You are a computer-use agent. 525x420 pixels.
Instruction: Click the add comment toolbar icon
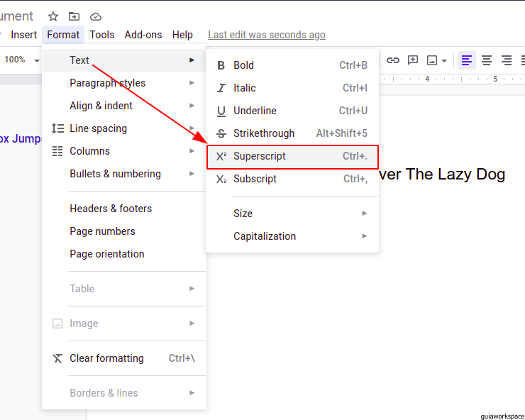(x=413, y=60)
